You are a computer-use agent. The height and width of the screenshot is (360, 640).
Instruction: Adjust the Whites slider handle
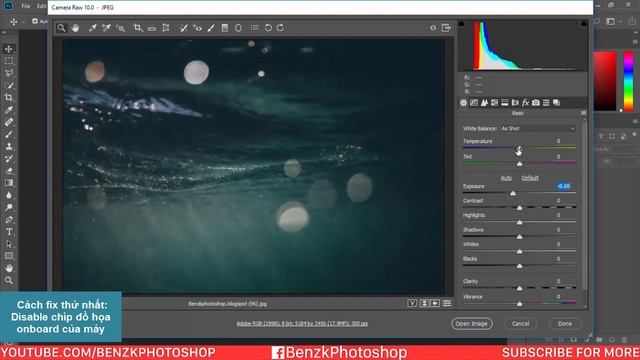[x=520, y=251]
